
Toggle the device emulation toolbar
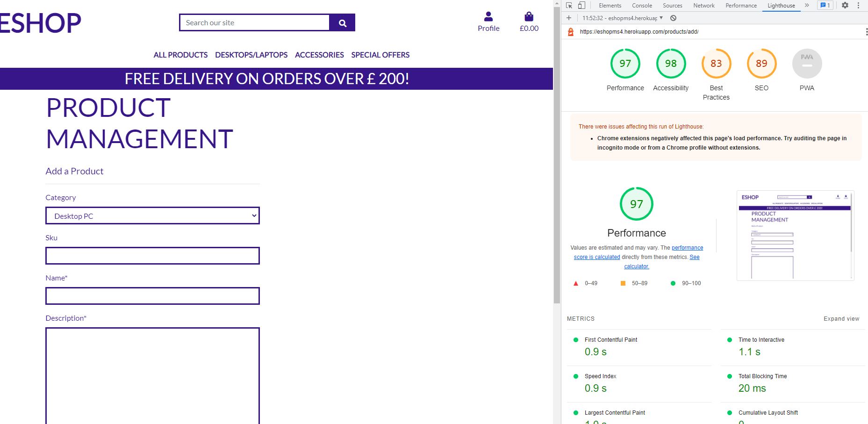(x=581, y=5)
